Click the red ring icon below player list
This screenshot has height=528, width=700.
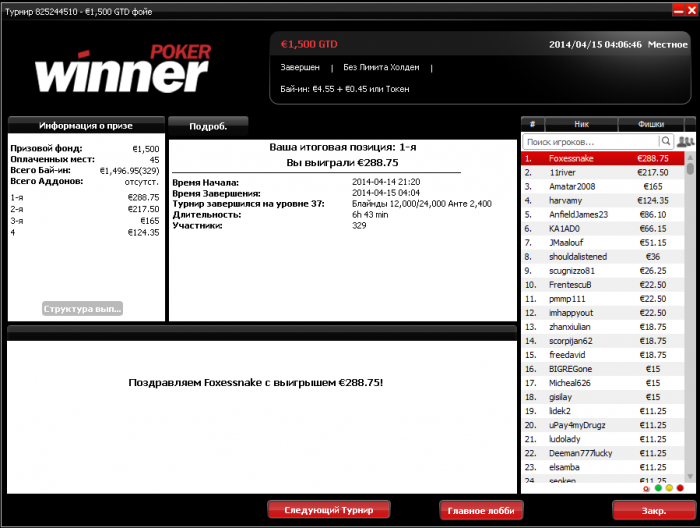646,489
